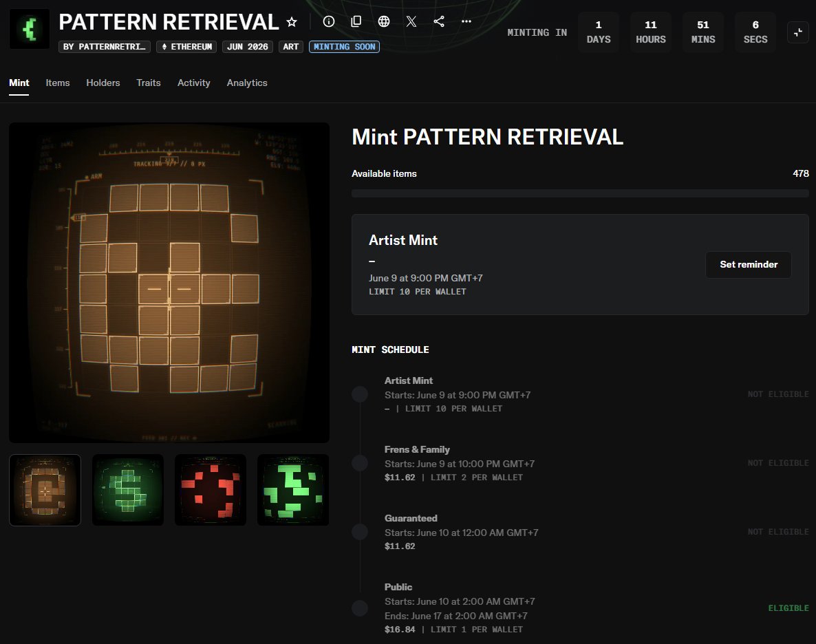Image resolution: width=816 pixels, height=644 pixels.
Task: Click the '6 SECS' countdown box
Action: coord(755,32)
